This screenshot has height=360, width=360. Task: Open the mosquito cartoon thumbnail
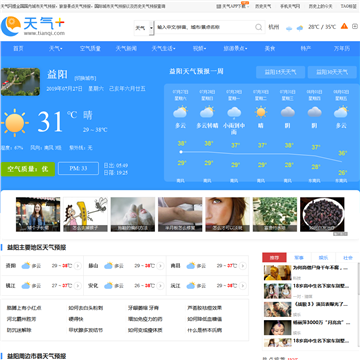pos(85,214)
